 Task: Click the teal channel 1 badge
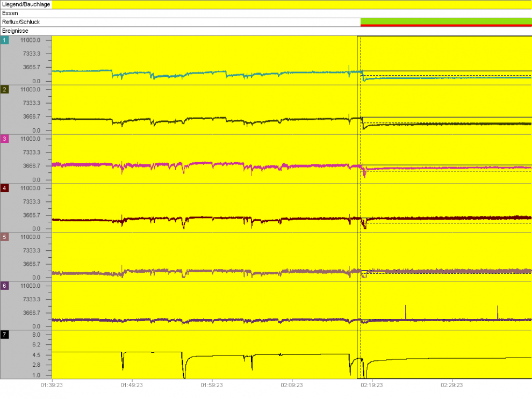coord(5,40)
